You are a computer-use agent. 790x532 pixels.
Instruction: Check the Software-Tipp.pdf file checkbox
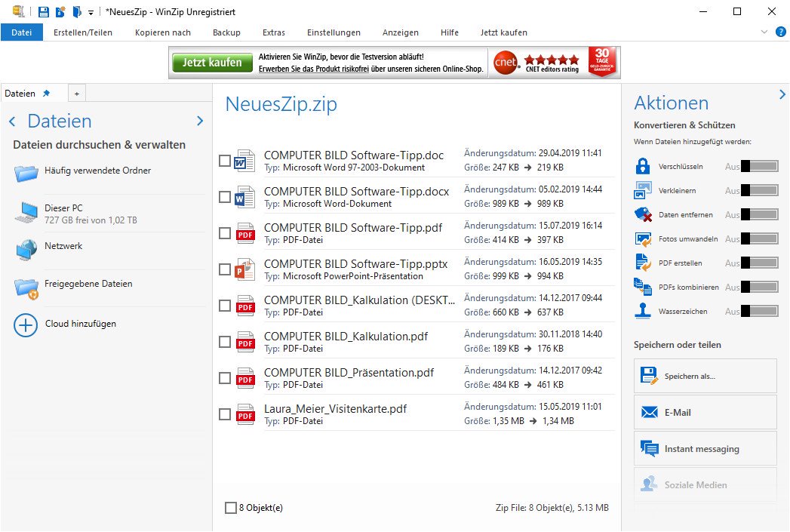[225, 233]
